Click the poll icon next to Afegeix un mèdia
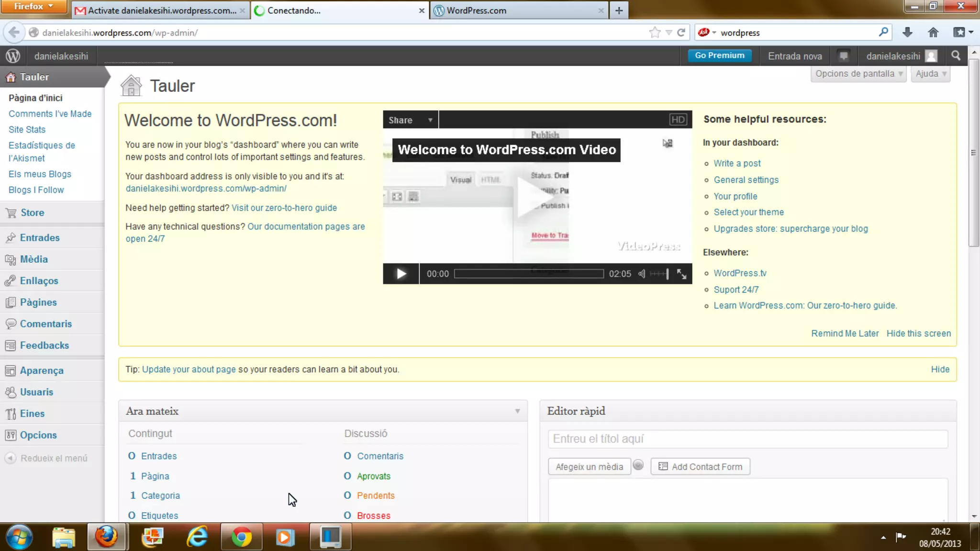Viewport: 980px width, 551px height. coord(638,465)
